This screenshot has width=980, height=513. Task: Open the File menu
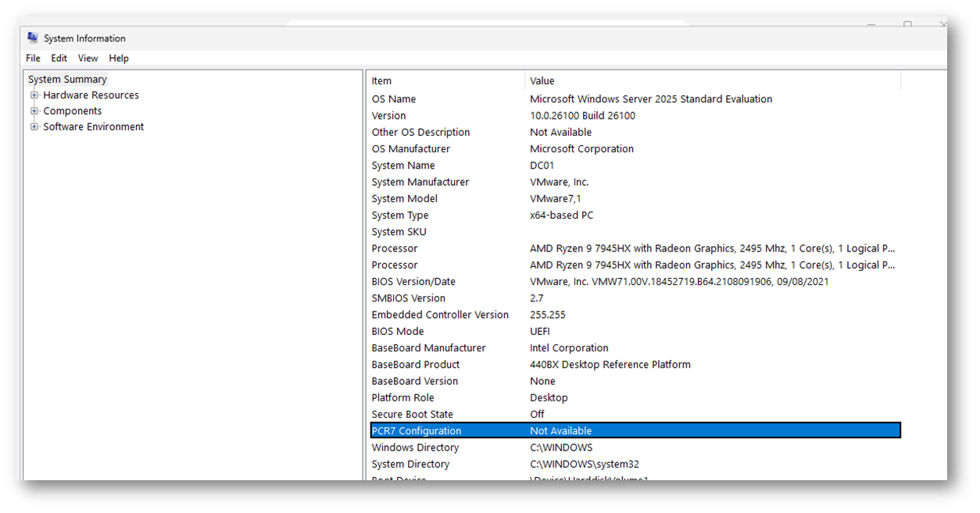(x=33, y=59)
